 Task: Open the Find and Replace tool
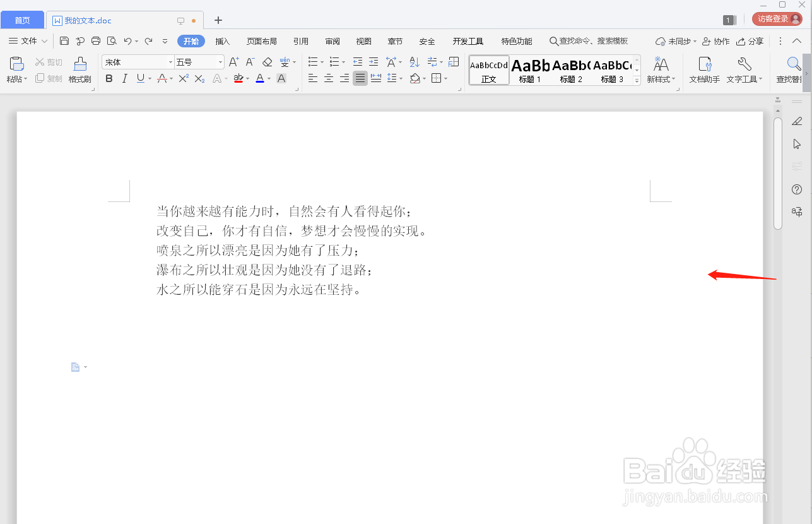pos(792,69)
